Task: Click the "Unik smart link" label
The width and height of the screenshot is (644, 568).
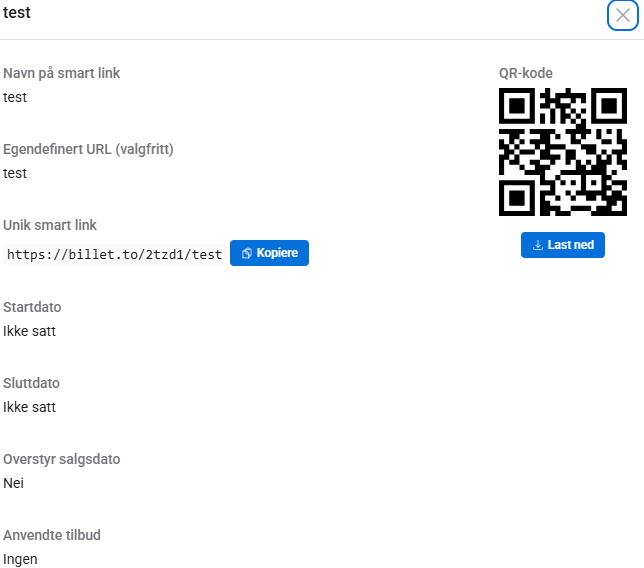Action: [50, 225]
